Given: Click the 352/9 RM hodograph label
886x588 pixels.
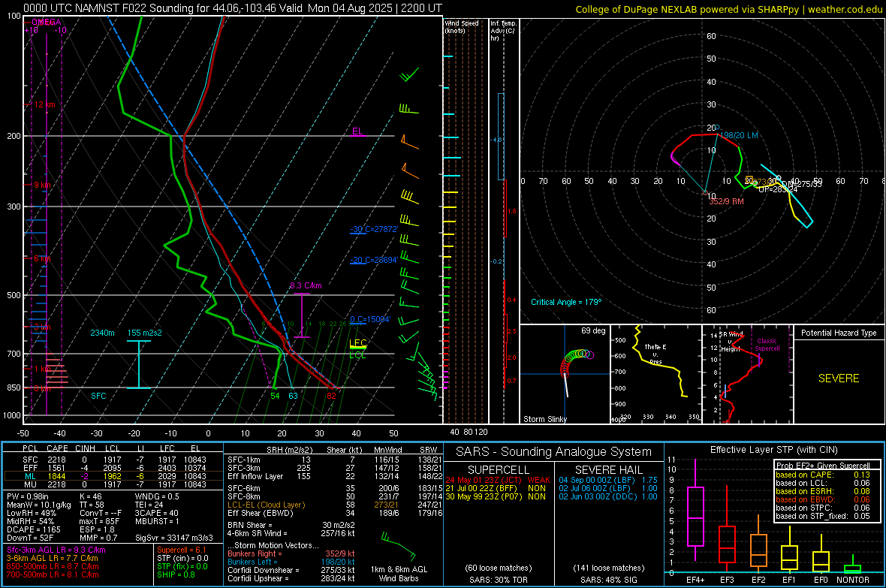Looking at the screenshot, I should click(x=727, y=201).
